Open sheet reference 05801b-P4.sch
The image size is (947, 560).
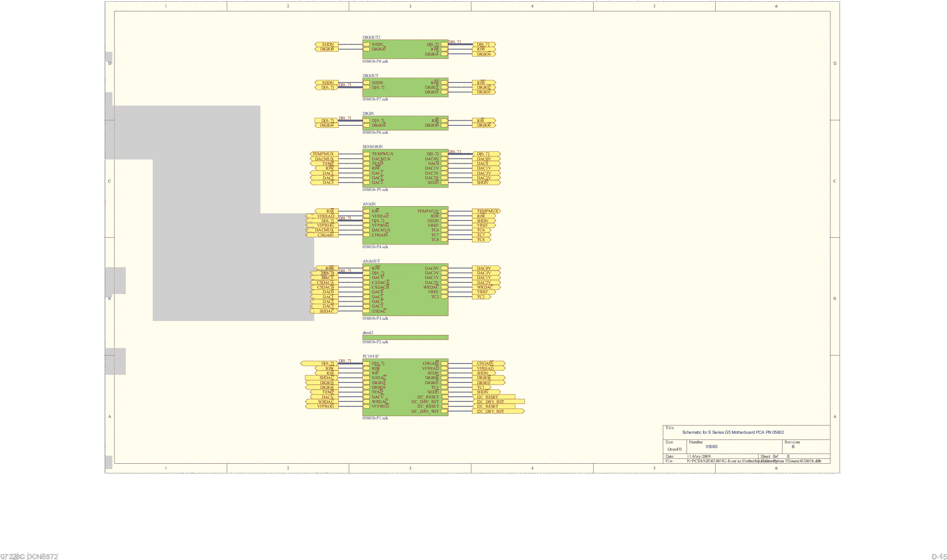(375, 247)
